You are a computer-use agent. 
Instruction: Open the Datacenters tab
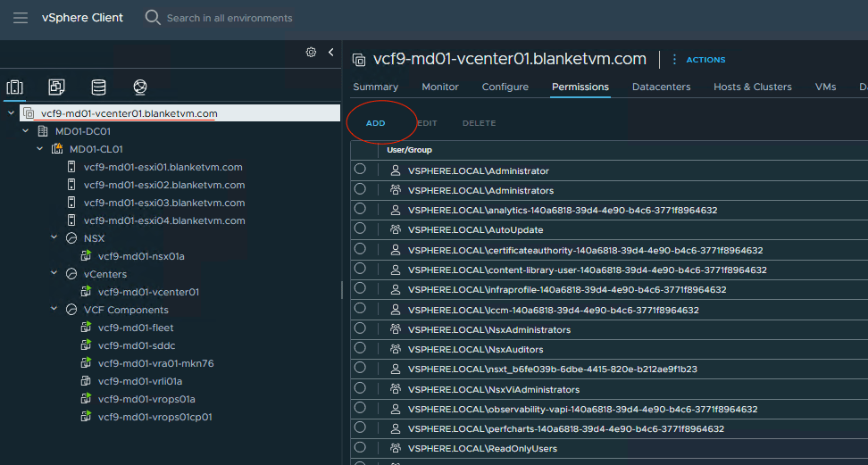pos(661,87)
